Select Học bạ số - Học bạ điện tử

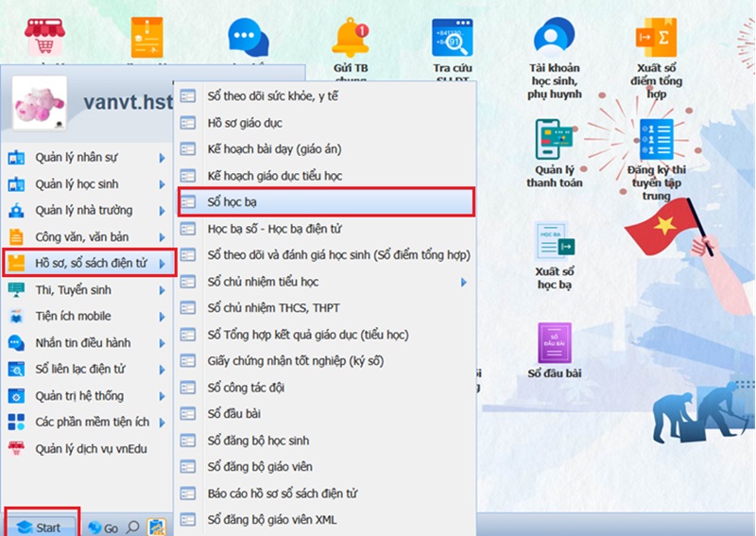click(326, 229)
